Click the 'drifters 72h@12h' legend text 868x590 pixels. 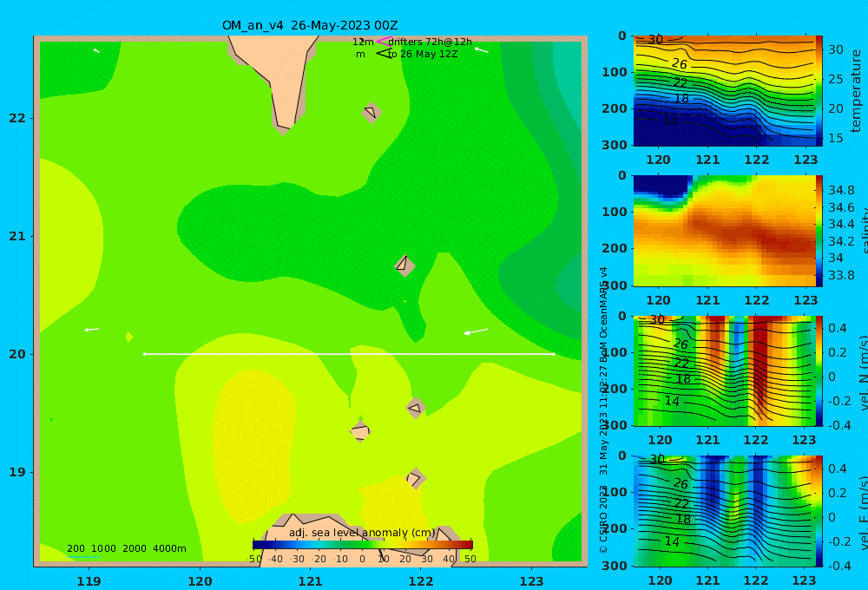430,42
